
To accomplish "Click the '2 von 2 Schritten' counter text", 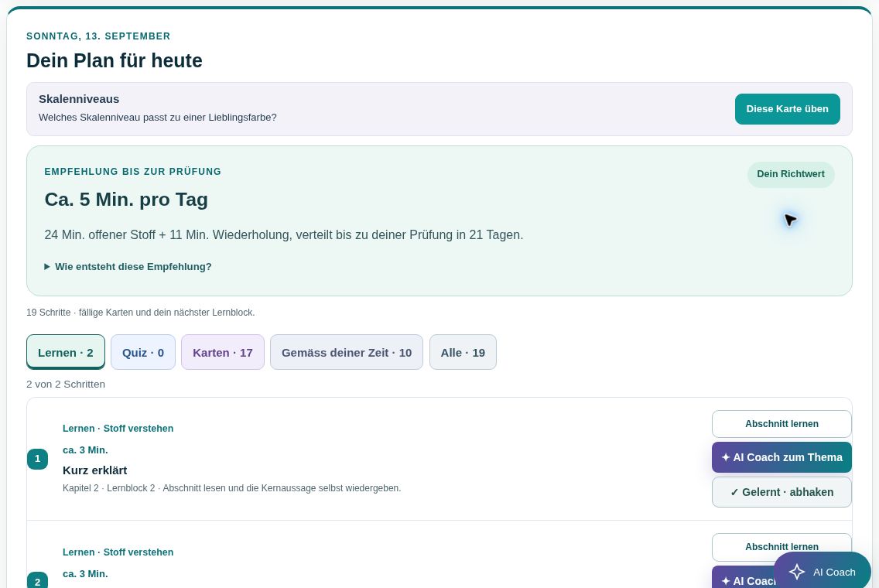I will (x=66, y=385).
